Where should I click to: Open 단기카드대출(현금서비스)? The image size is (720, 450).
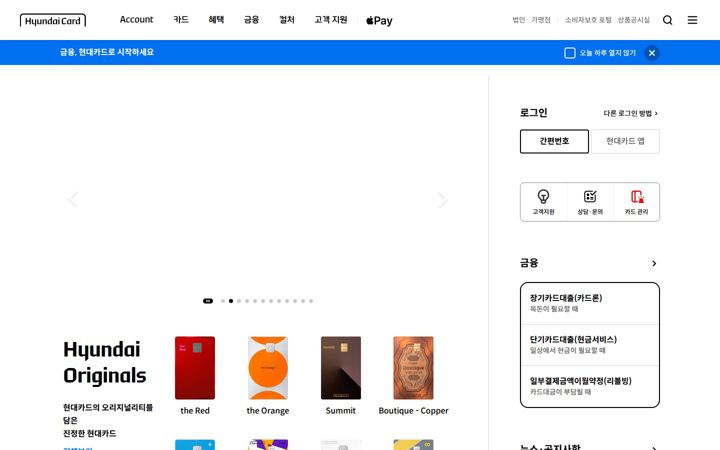(x=590, y=345)
